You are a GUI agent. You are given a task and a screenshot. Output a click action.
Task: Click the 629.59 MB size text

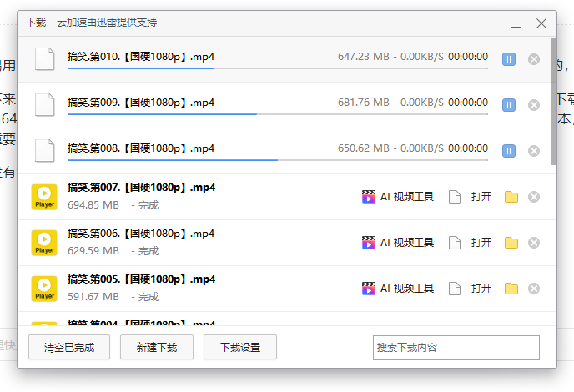93,251
